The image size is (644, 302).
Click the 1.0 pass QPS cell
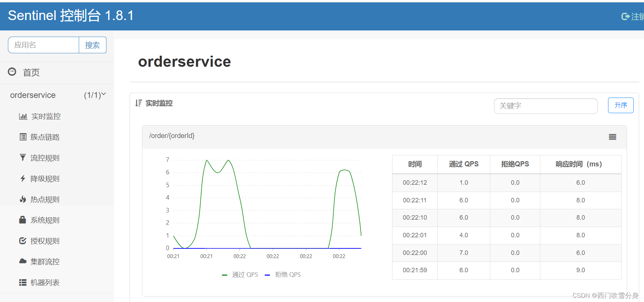[x=464, y=183]
